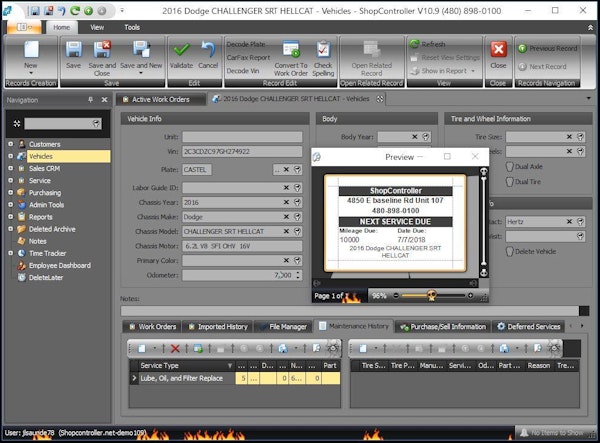Click the red Close record icon
The width and height of the screenshot is (600, 443).
[498, 50]
